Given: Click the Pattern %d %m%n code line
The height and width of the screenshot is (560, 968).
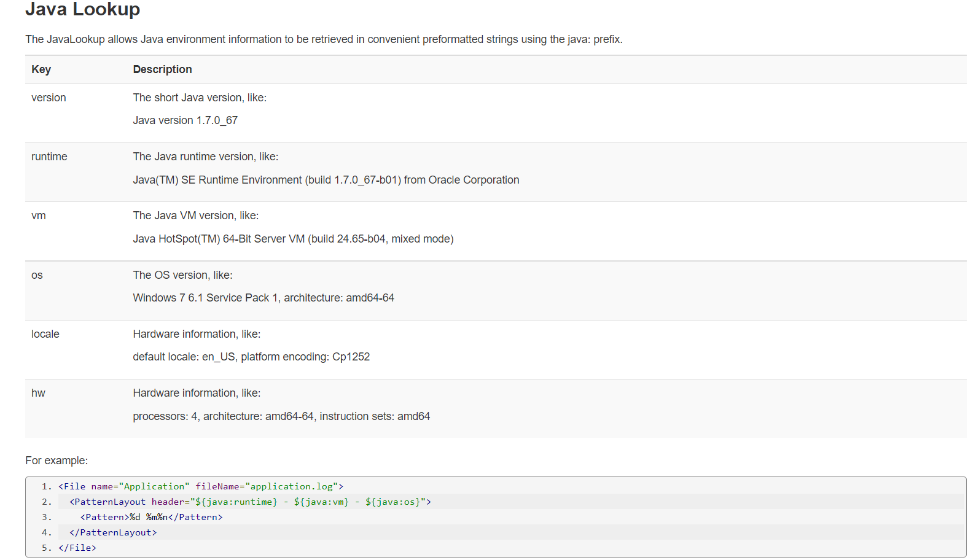Looking at the screenshot, I should coord(151,517).
